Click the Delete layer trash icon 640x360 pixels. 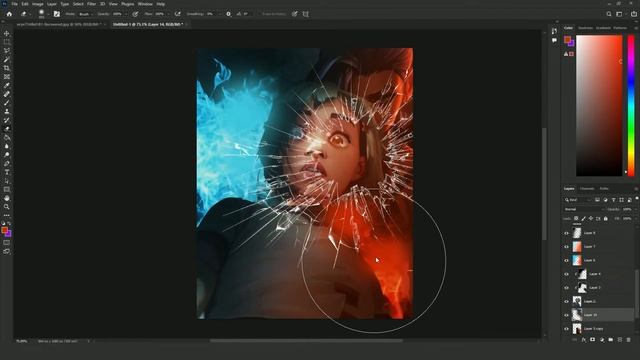[x=628, y=340]
